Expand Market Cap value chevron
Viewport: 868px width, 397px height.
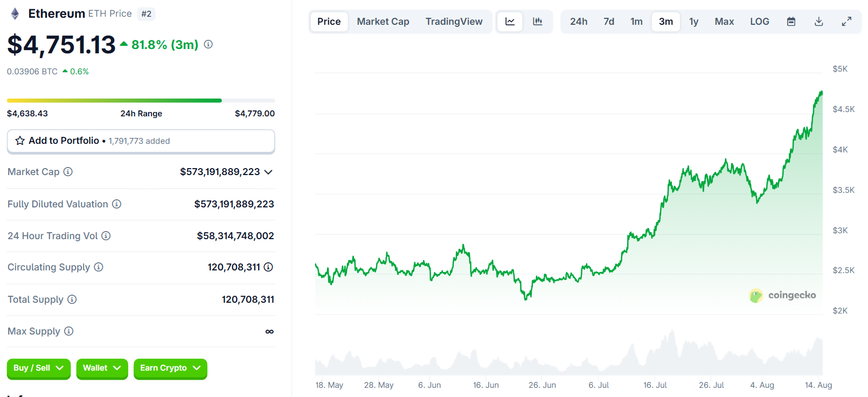[x=268, y=172]
